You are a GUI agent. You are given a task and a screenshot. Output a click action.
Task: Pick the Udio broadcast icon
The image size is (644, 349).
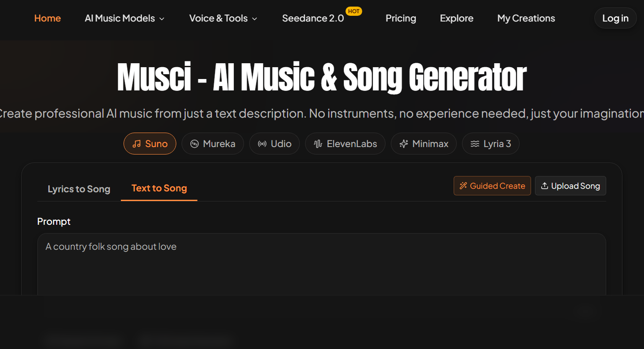click(x=262, y=144)
